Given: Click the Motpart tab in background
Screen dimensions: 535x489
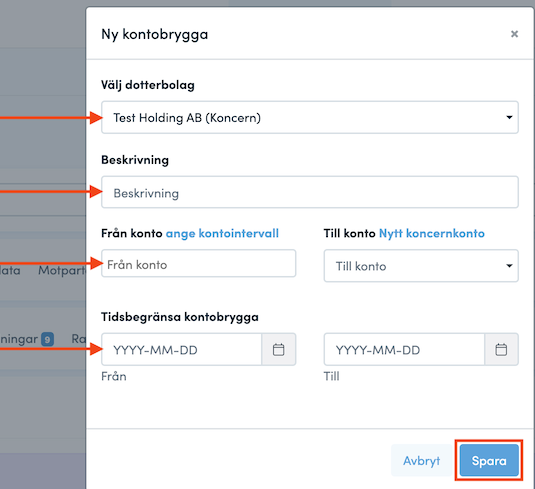Looking at the screenshot, I should coord(62,270).
